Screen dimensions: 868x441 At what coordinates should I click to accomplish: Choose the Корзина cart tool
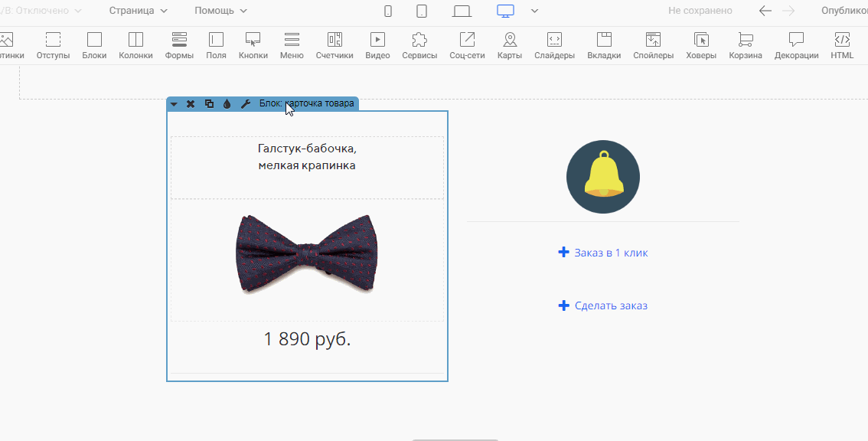[x=745, y=45]
